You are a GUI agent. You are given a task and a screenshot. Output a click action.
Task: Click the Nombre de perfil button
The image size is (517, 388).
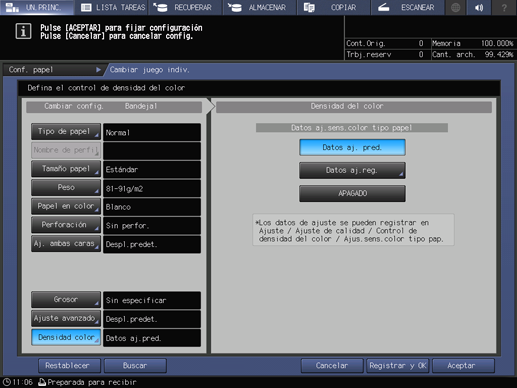click(66, 150)
